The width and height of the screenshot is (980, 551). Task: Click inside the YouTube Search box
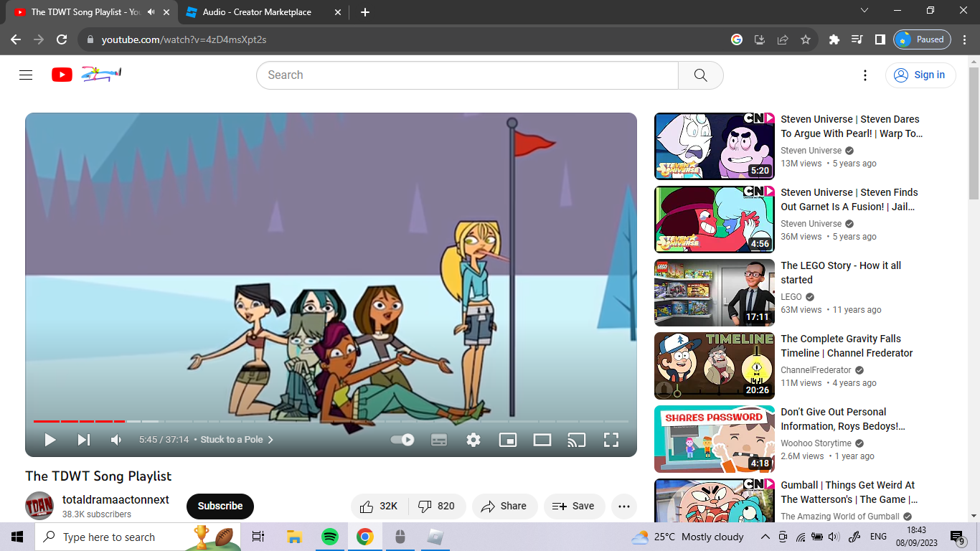coord(467,75)
